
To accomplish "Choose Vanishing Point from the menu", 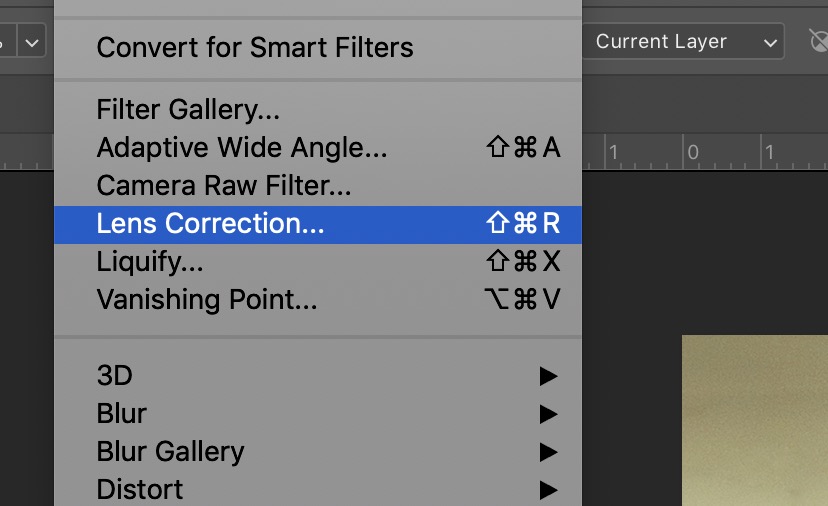I will 207,300.
